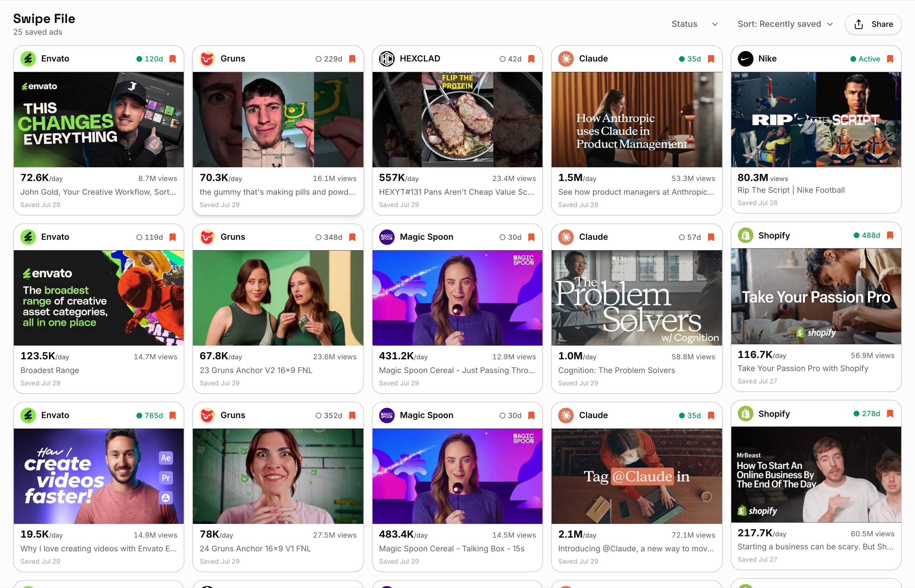Click the Envato logo on the 119d card
The image size is (915, 588).
click(28, 237)
